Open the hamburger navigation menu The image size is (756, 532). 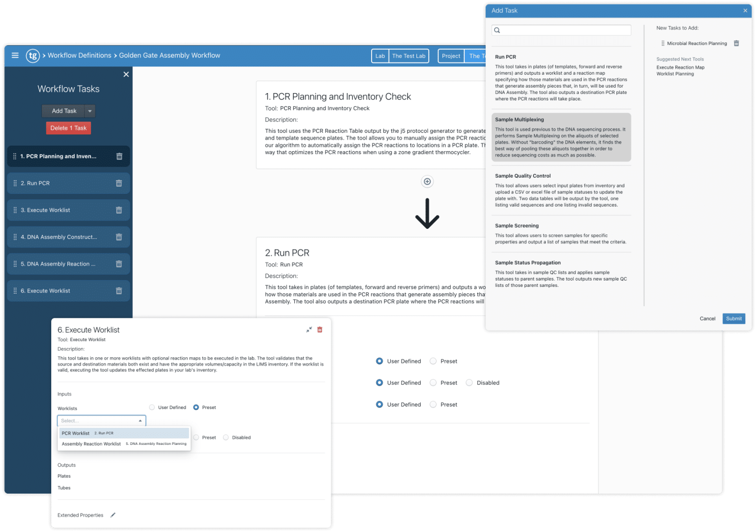click(15, 55)
